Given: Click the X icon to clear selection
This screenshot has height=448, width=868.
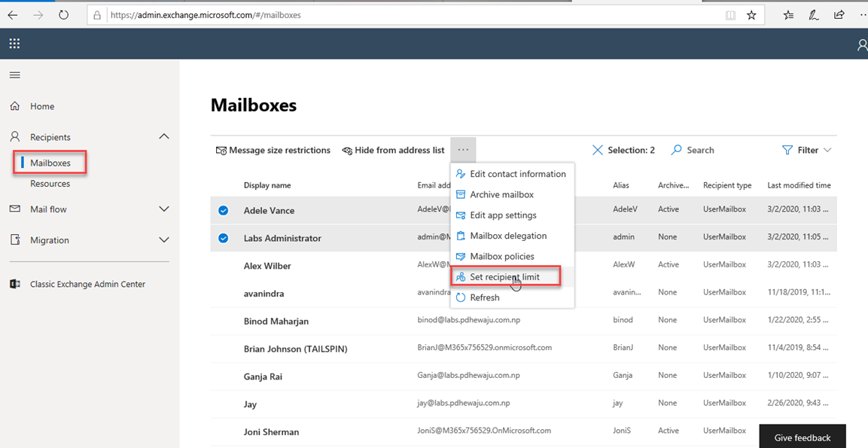Looking at the screenshot, I should [597, 151].
